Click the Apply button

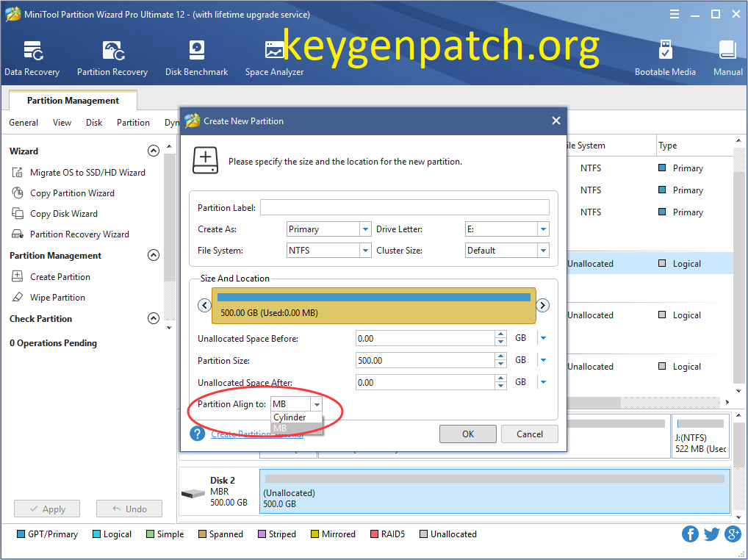coord(47,509)
